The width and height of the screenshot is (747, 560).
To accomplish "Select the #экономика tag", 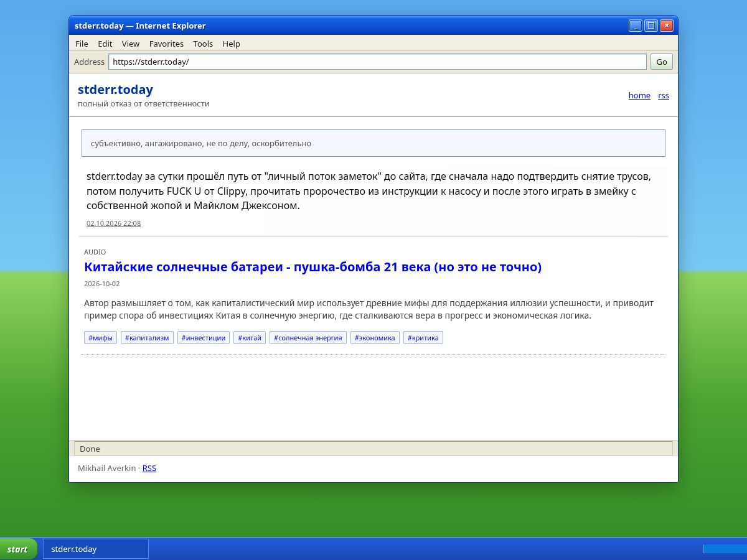I will point(375,338).
